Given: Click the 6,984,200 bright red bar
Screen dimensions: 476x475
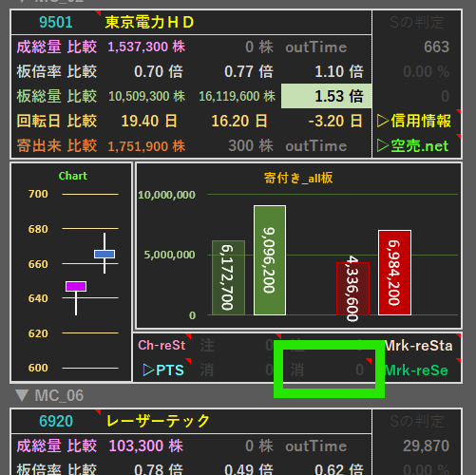Looking at the screenshot, I should (394, 273).
